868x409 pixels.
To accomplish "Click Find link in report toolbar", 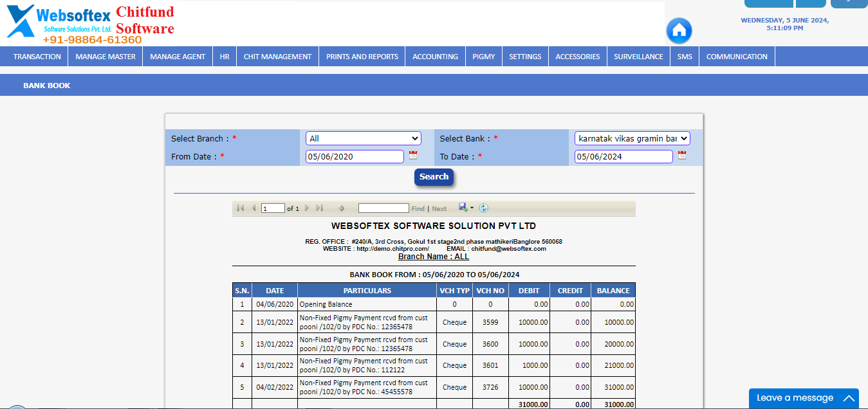I will (x=418, y=208).
